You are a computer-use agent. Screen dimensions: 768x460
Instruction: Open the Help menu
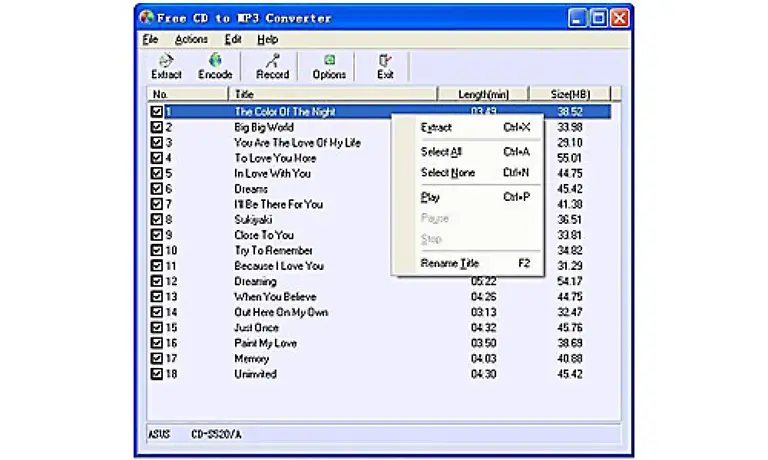[267, 39]
